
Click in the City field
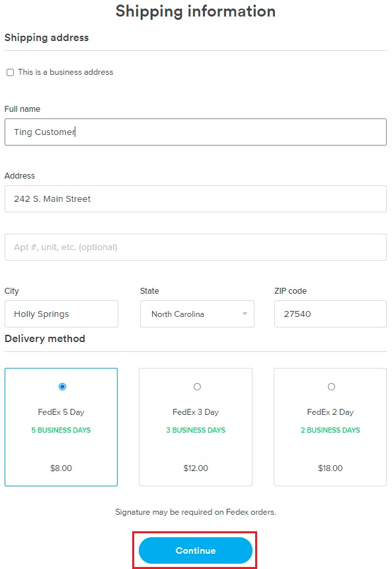coord(61,314)
